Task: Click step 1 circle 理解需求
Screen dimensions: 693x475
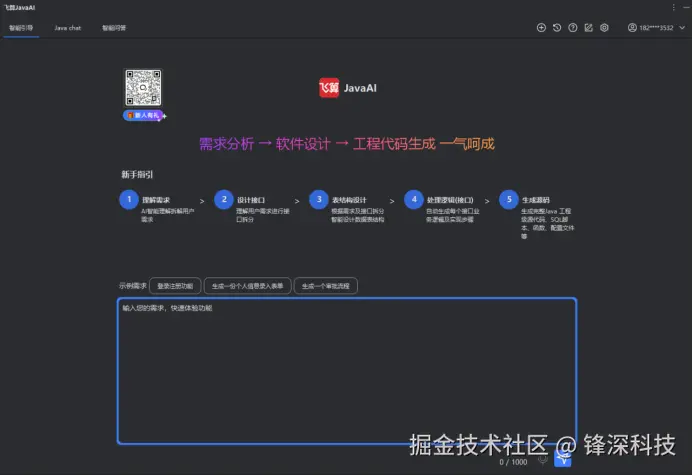Action: pos(129,200)
